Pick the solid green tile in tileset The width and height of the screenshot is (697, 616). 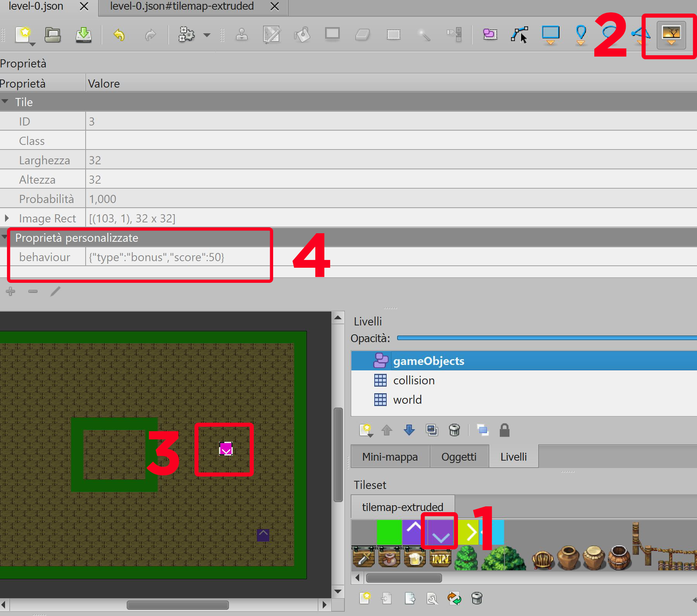(389, 532)
